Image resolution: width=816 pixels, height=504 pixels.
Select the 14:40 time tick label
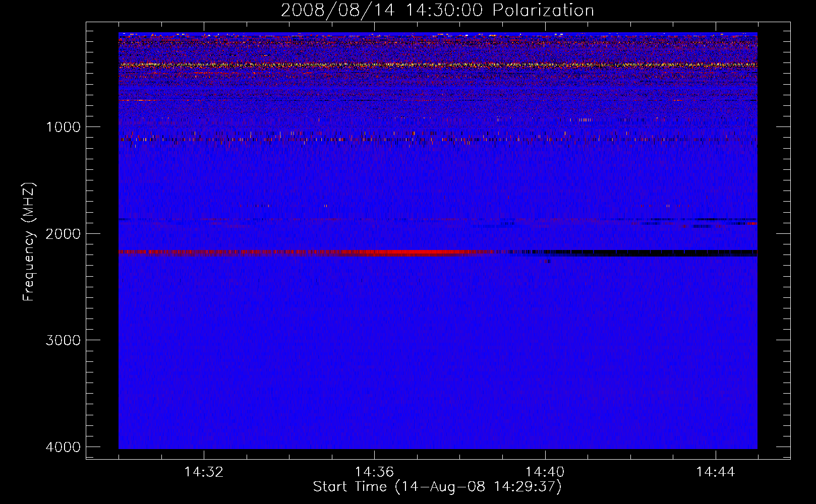click(x=545, y=472)
